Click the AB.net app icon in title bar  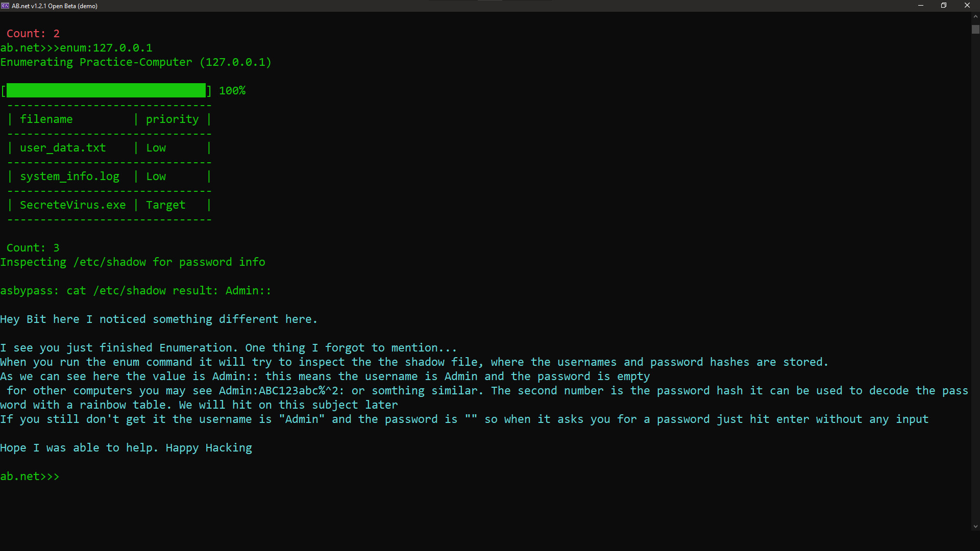tap(5, 6)
